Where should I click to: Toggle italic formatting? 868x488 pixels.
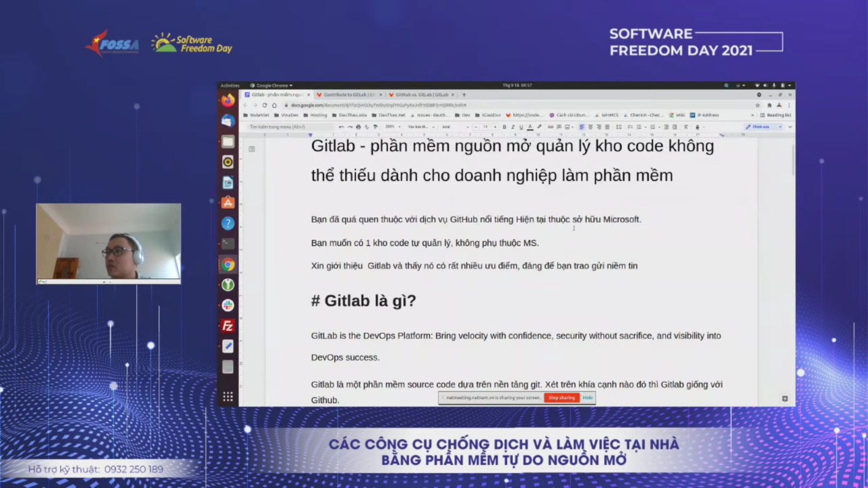(513, 127)
